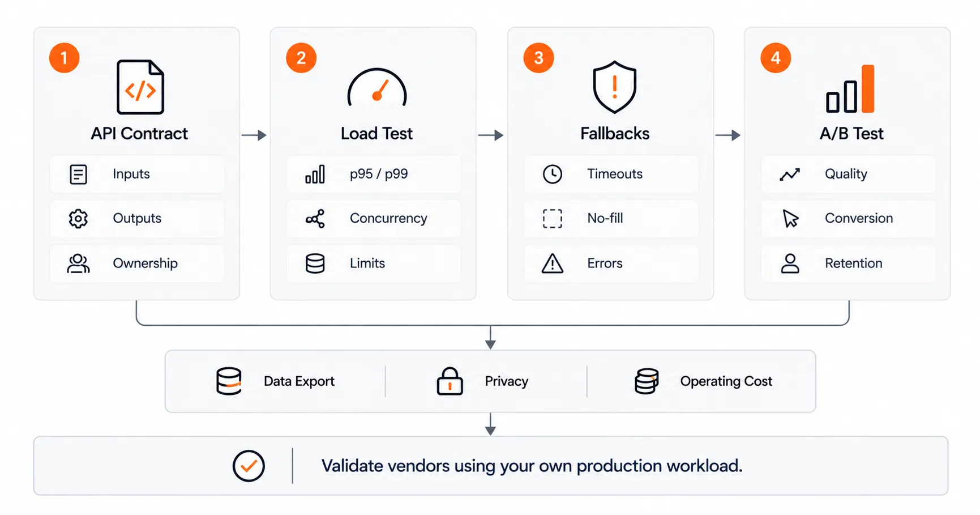Click the Inputs label

[131, 174]
